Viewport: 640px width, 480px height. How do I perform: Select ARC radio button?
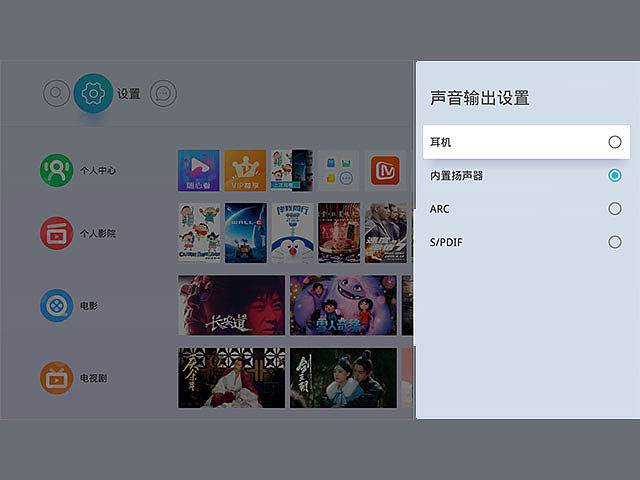click(615, 209)
